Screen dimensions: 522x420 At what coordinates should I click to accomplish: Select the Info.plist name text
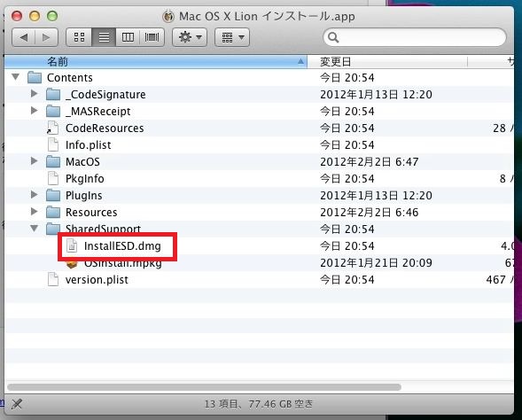[x=89, y=145]
